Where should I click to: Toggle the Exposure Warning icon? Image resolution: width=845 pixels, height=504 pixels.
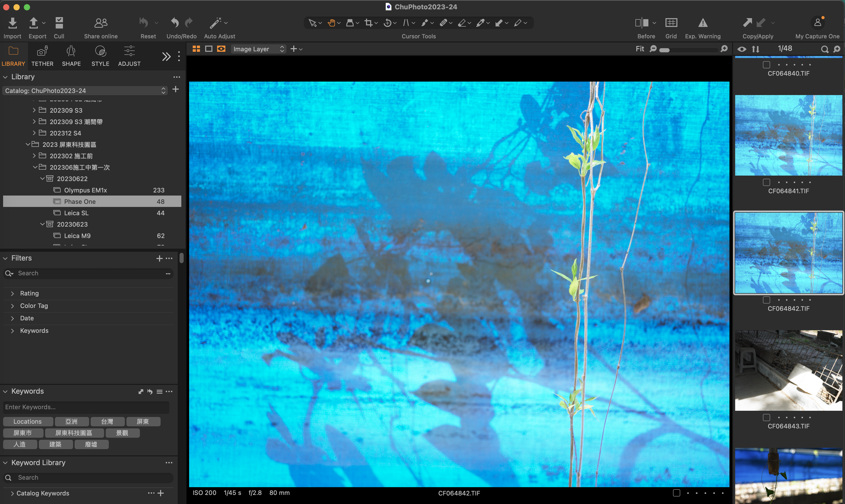(x=703, y=23)
